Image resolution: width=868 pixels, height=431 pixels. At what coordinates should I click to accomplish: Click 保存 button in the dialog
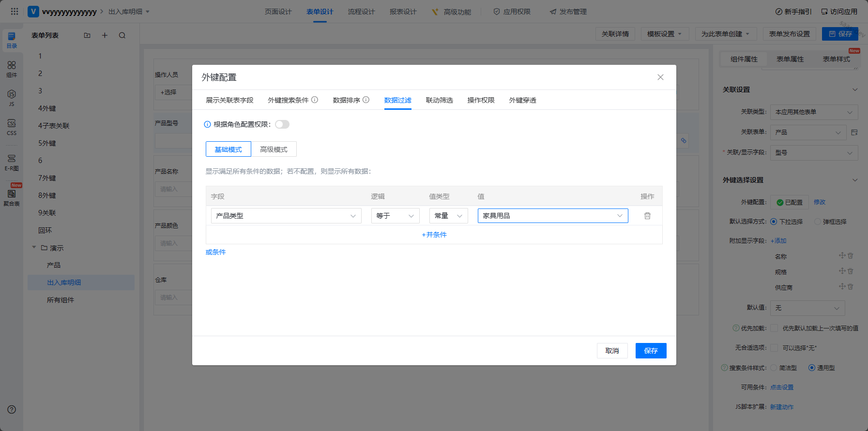(651, 351)
